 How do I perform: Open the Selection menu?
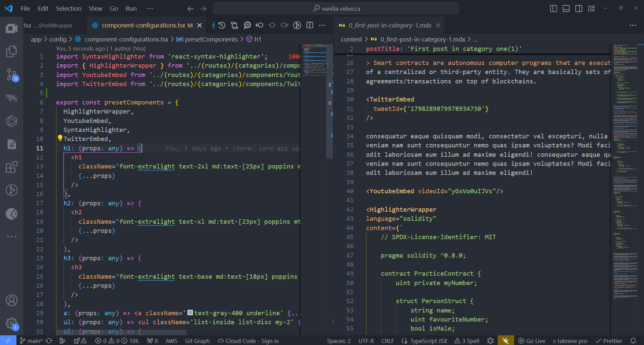(x=68, y=9)
